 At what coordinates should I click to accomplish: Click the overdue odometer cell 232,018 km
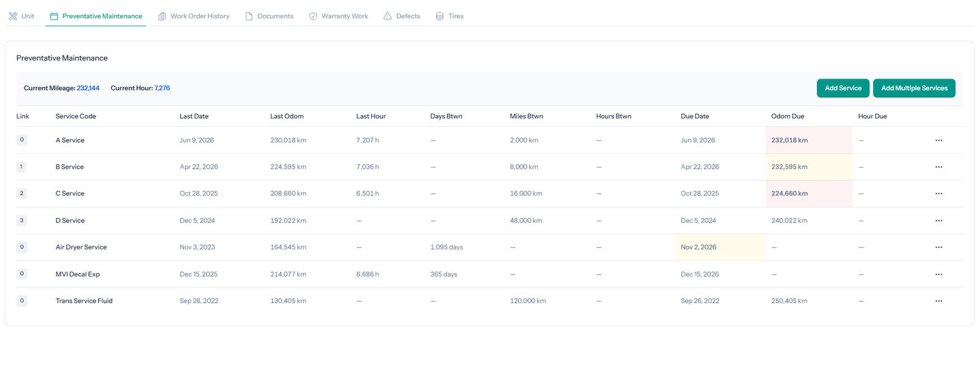coord(809,140)
